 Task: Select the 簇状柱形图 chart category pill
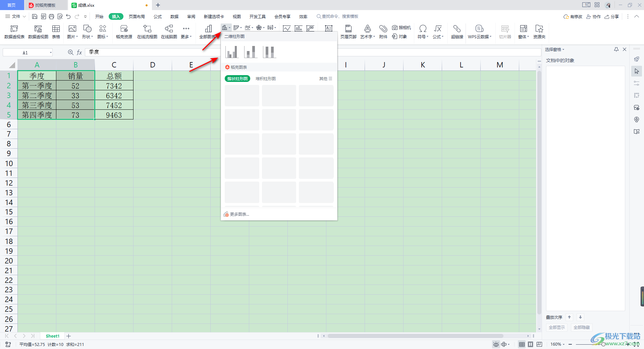tap(237, 79)
